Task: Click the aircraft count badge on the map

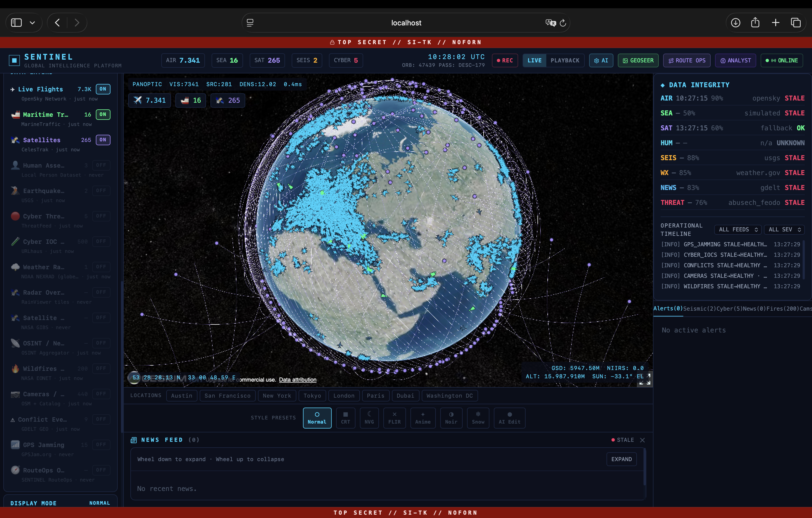Action: [x=150, y=100]
